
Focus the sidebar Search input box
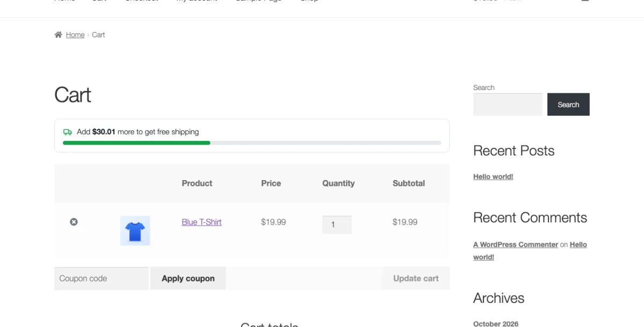[x=508, y=105]
